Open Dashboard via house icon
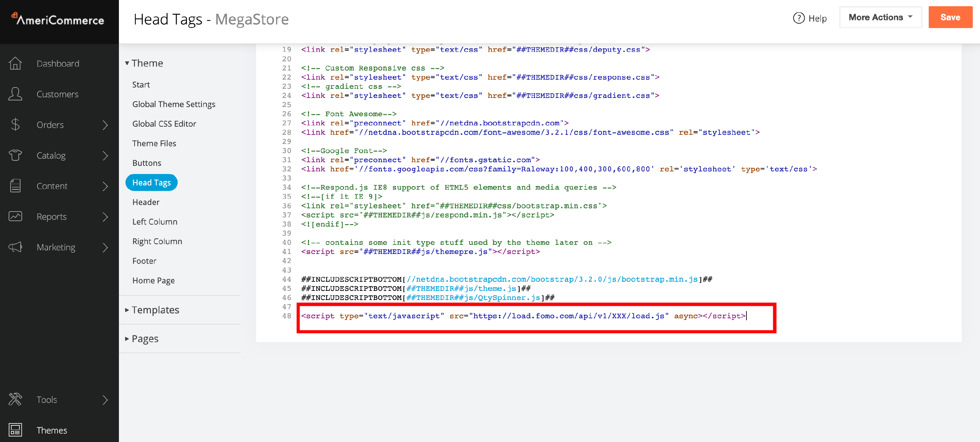 tap(15, 63)
